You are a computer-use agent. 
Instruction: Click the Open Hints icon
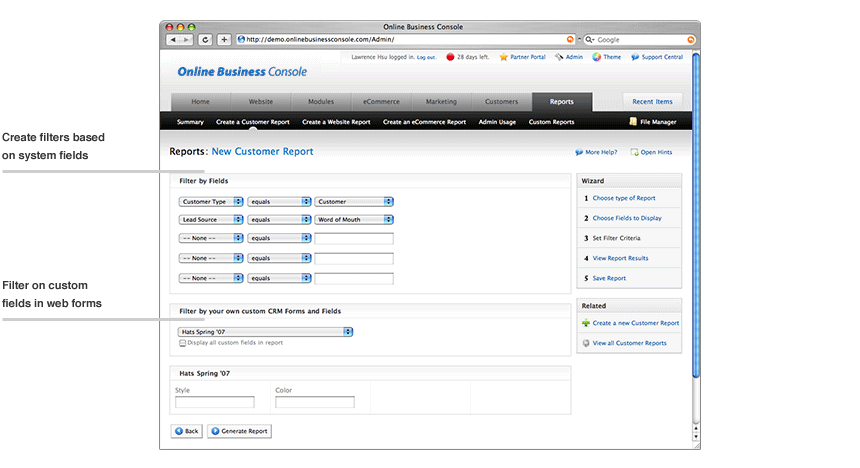pyautogui.click(x=634, y=152)
